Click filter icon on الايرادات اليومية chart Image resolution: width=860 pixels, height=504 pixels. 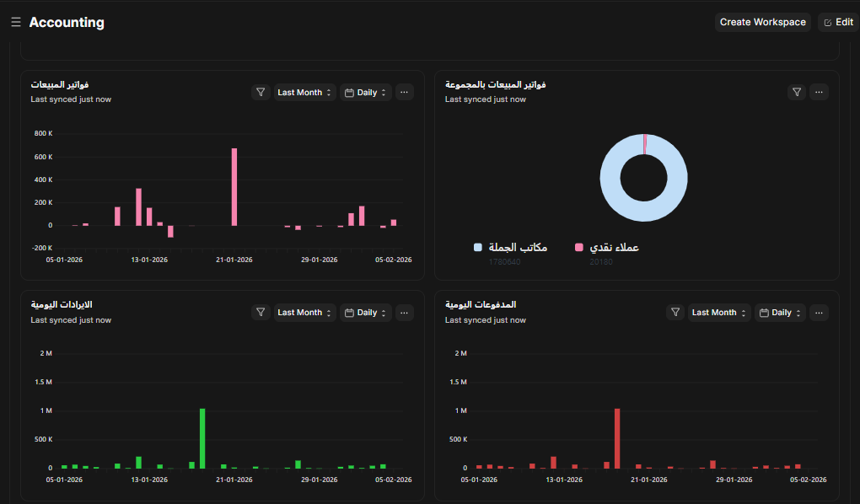(261, 313)
